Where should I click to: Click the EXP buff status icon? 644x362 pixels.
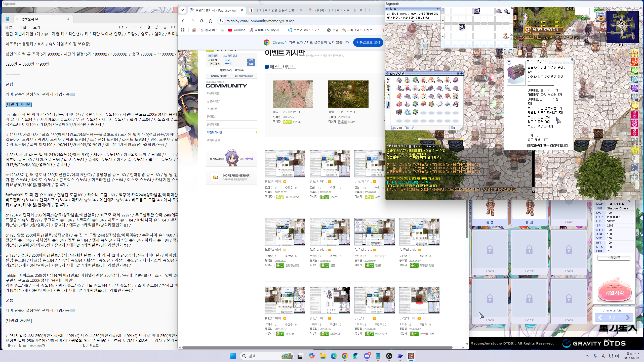(634, 53)
